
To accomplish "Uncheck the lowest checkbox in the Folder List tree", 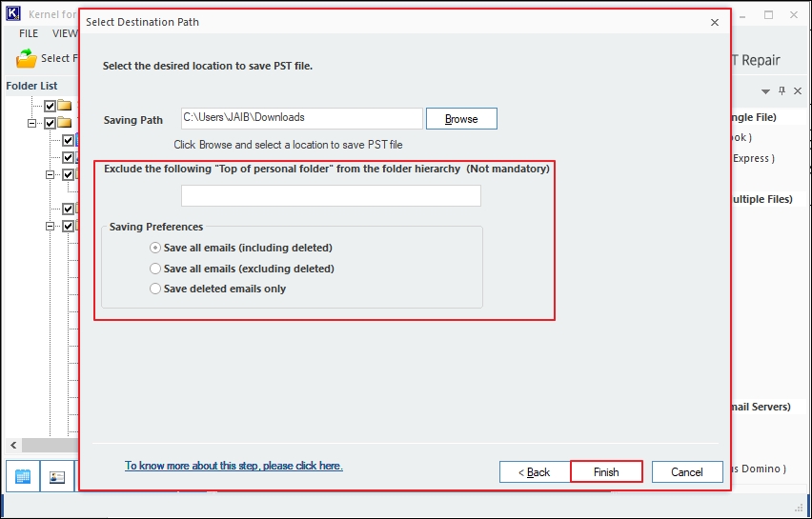I will tap(68, 226).
